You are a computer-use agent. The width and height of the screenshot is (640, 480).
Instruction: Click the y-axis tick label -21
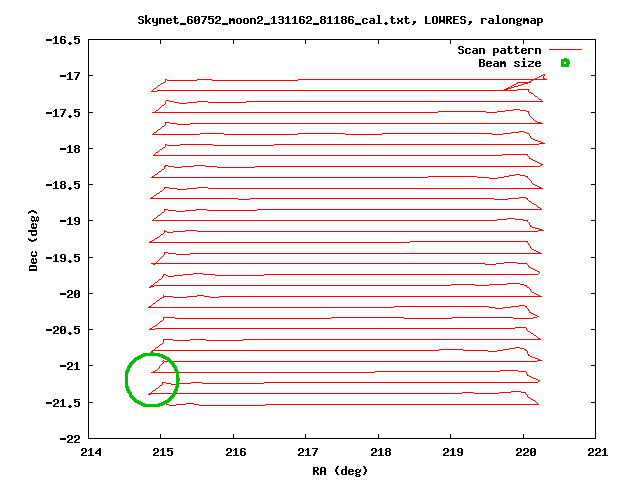coord(70,366)
